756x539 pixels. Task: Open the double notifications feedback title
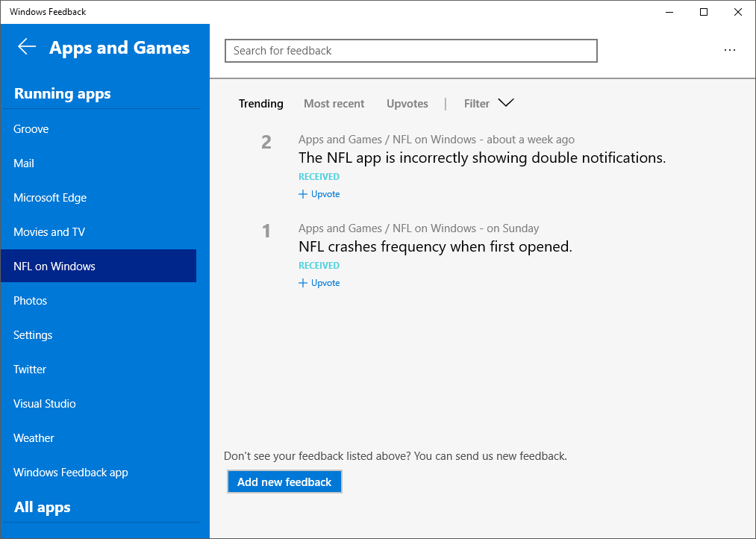(x=481, y=158)
